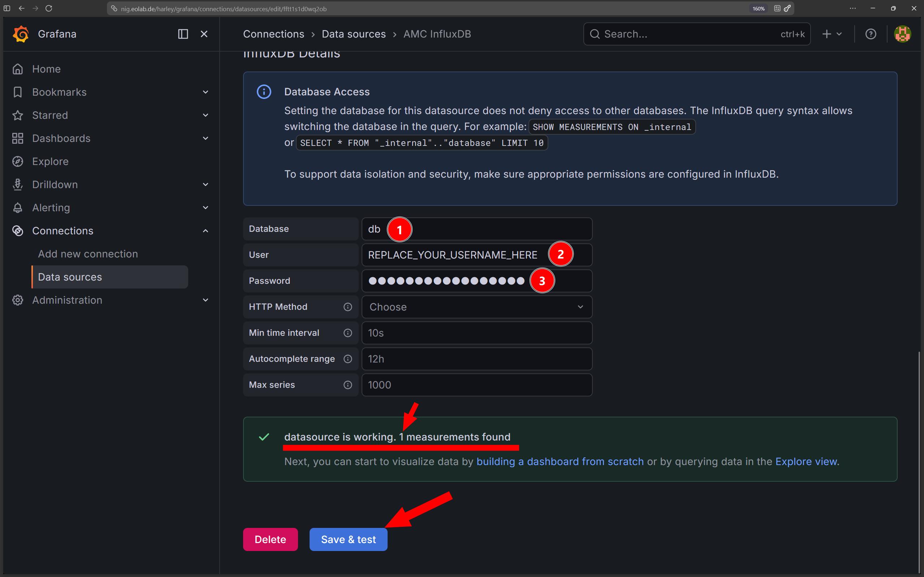
Task: Click the 160% zoom level badge
Action: tap(759, 8)
